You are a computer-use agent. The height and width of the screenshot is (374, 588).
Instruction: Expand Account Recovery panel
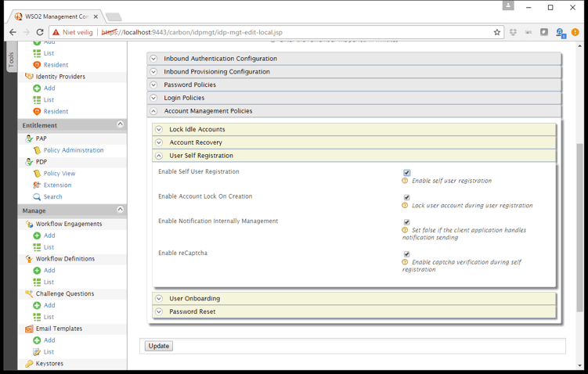(x=354, y=142)
